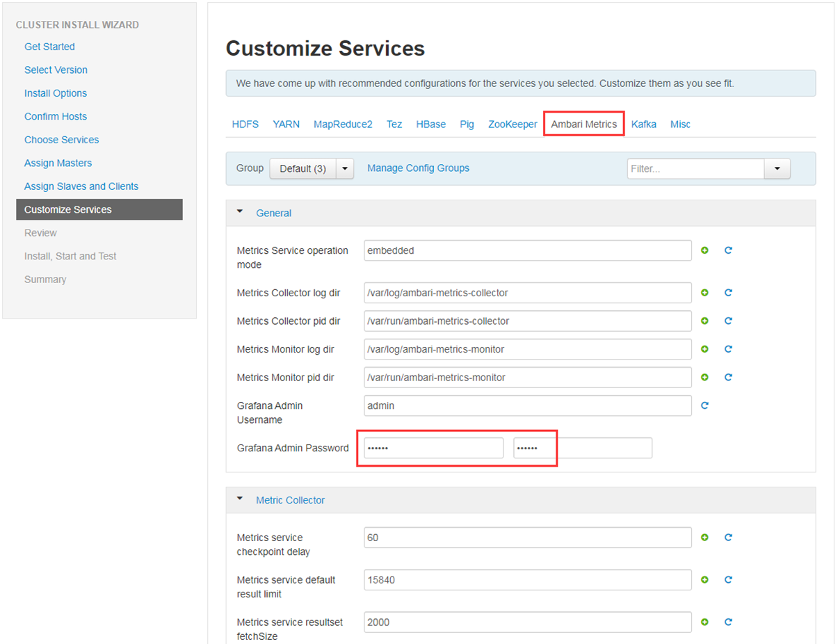Go to Select Version wizard step
This screenshot has height=644, width=838.
click(x=56, y=70)
